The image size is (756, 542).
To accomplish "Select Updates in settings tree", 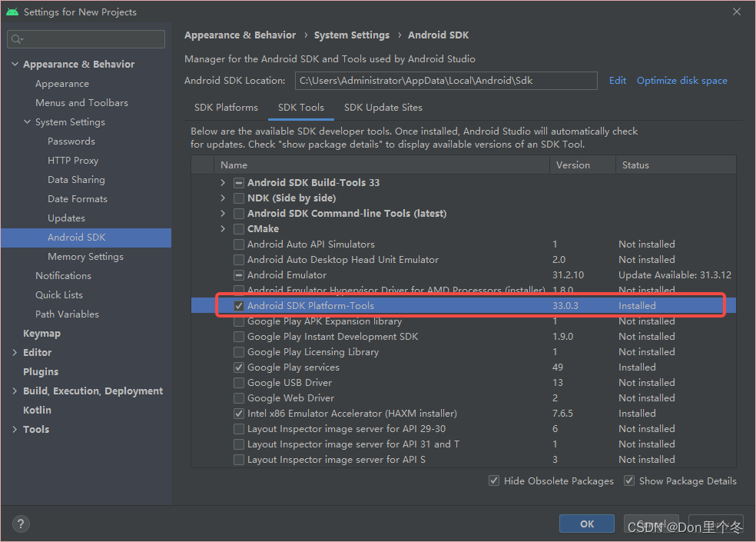I will coord(67,218).
